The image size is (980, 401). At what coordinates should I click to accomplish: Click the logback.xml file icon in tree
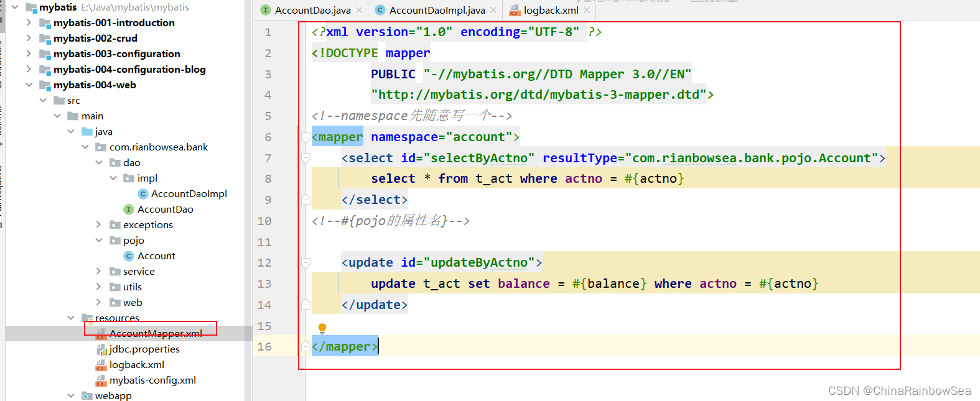pyautogui.click(x=101, y=365)
